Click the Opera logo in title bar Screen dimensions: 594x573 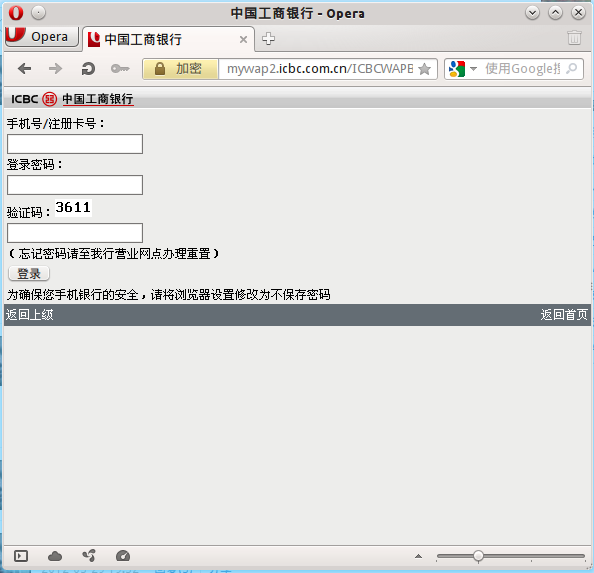point(16,13)
